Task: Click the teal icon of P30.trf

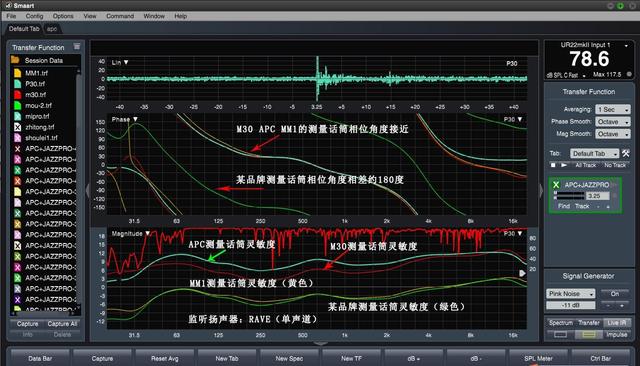Action: coord(18,84)
